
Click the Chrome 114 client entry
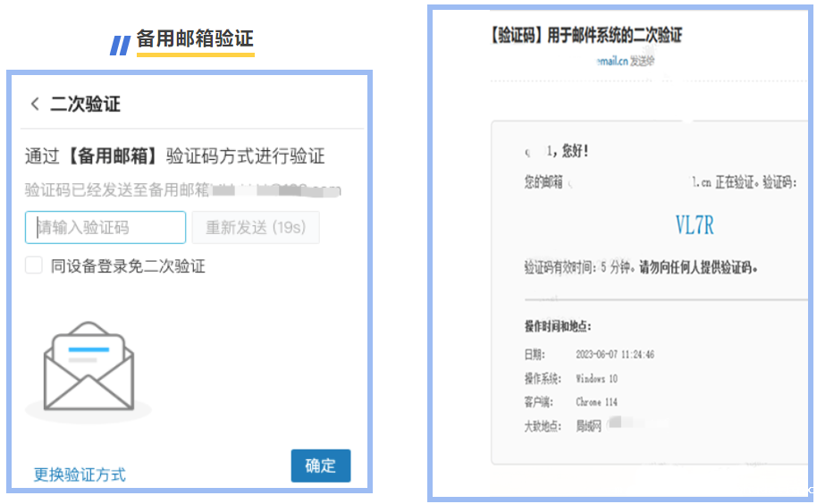pos(596,402)
